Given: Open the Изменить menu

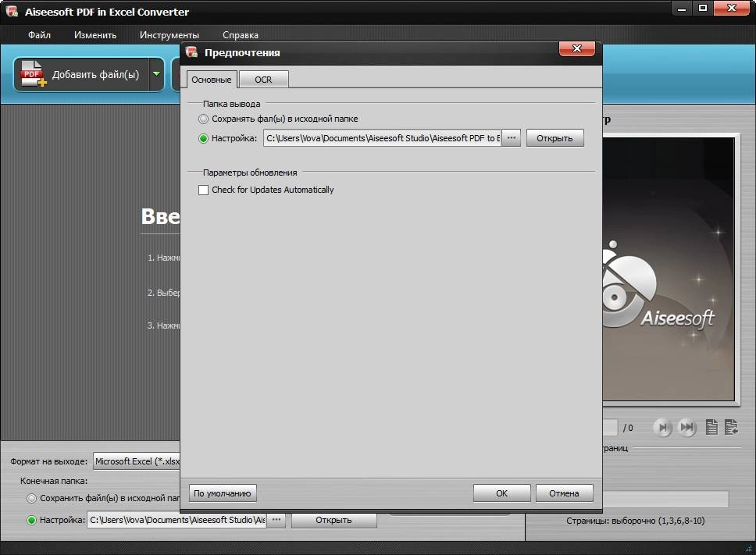Looking at the screenshot, I should click(x=95, y=35).
